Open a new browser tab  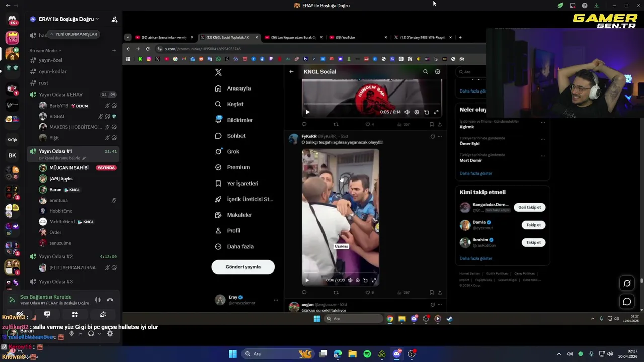tap(460, 37)
